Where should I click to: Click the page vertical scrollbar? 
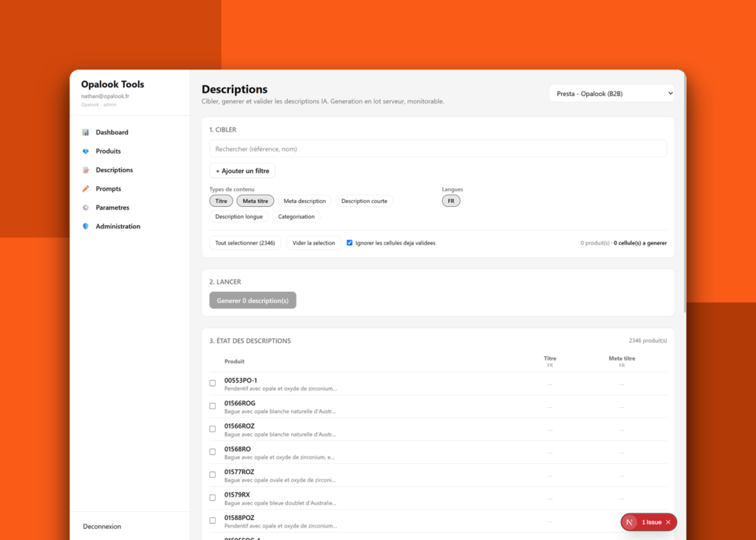(x=684, y=193)
